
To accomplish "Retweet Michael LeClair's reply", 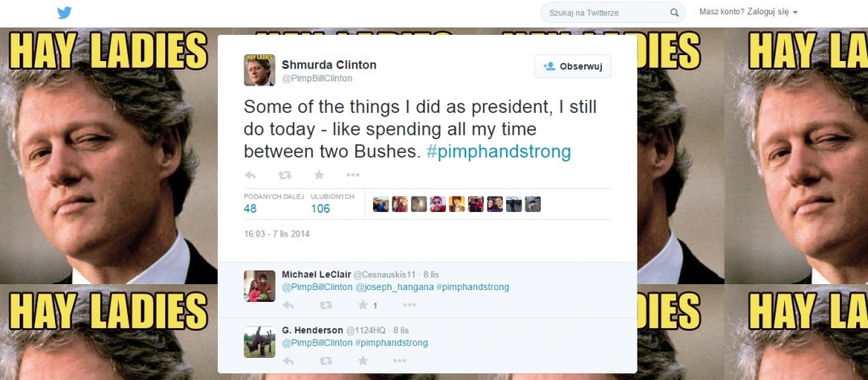I will pos(325,305).
